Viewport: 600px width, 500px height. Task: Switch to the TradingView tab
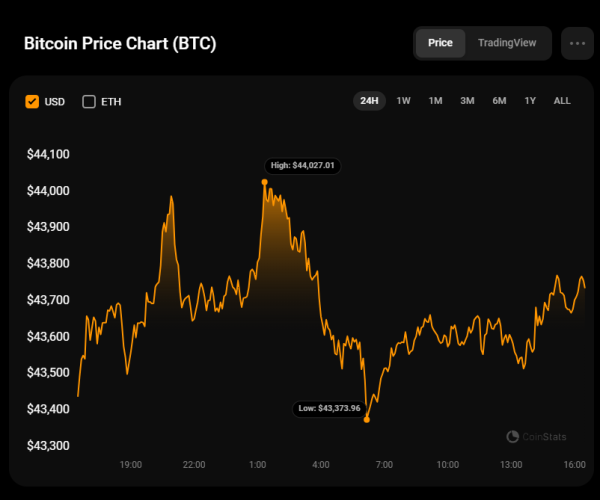coord(507,43)
